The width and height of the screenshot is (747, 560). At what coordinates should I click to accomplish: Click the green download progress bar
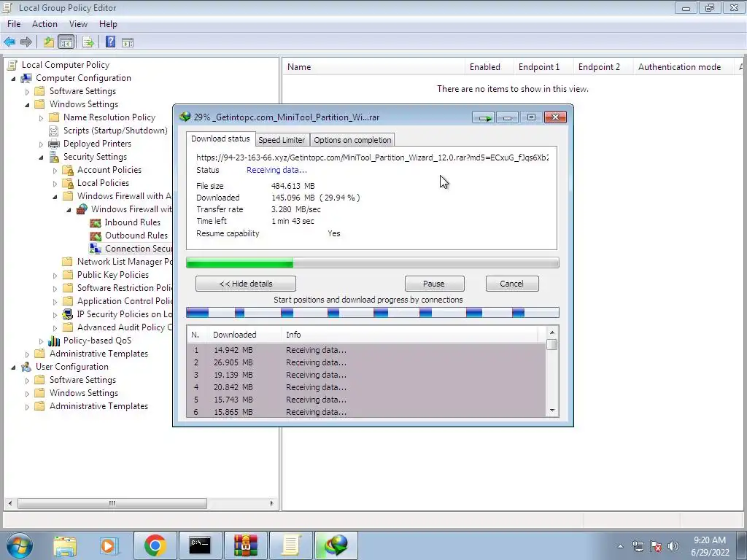point(373,262)
